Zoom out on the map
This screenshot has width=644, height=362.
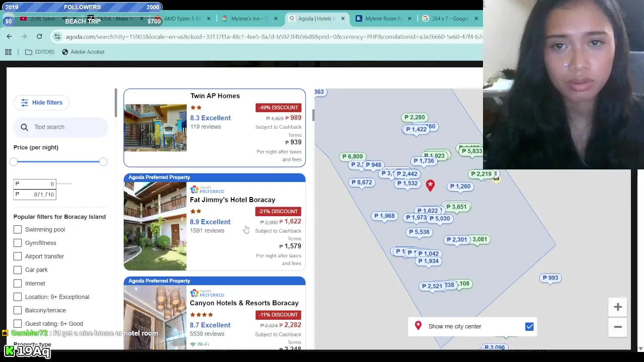[618, 327]
